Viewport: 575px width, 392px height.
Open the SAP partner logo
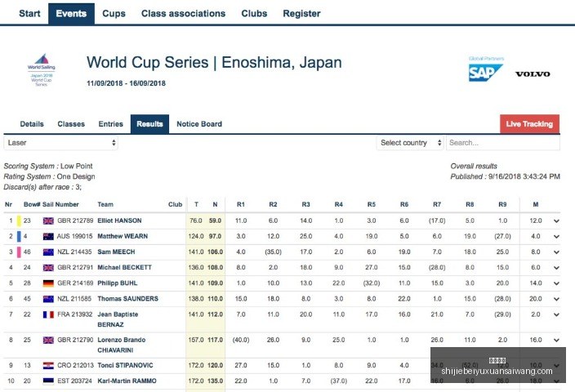click(x=485, y=73)
